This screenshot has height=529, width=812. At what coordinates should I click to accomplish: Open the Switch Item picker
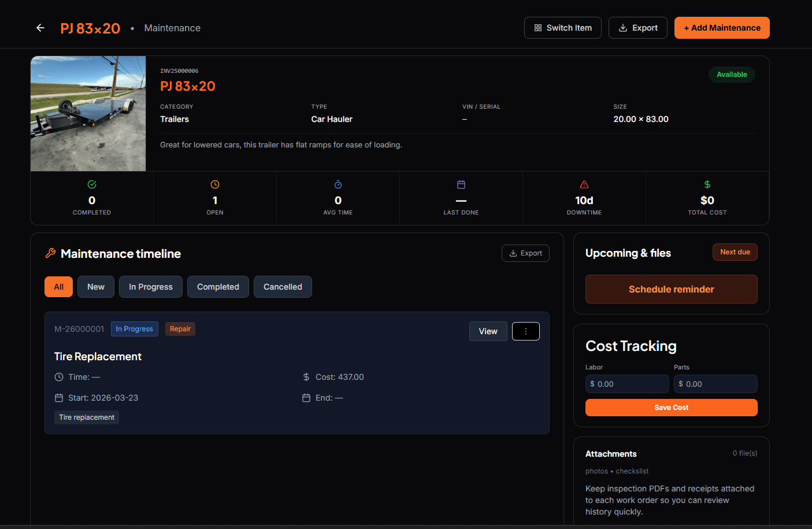(562, 27)
